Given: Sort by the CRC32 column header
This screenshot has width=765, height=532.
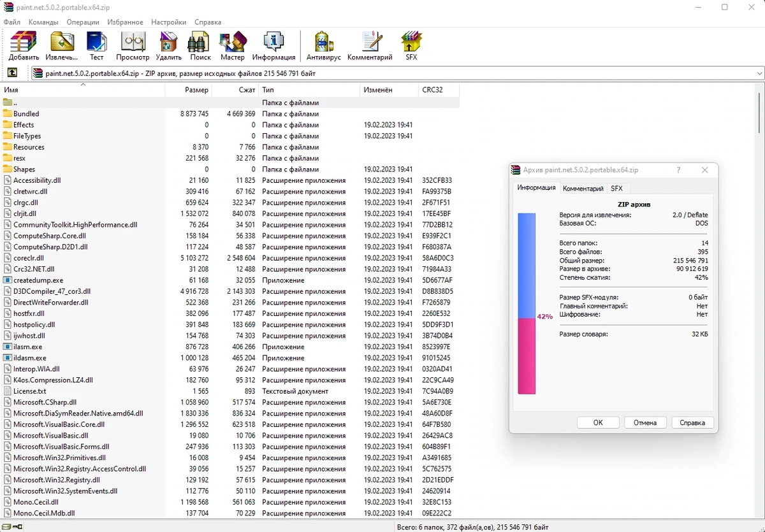Looking at the screenshot, I should click(x=439, y=90).
